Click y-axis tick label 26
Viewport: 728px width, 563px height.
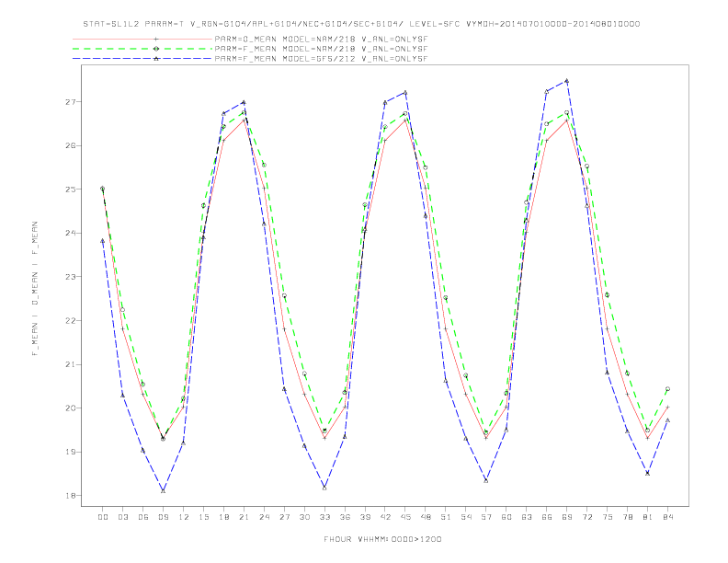pyautogui.click(x=71, y=145)
